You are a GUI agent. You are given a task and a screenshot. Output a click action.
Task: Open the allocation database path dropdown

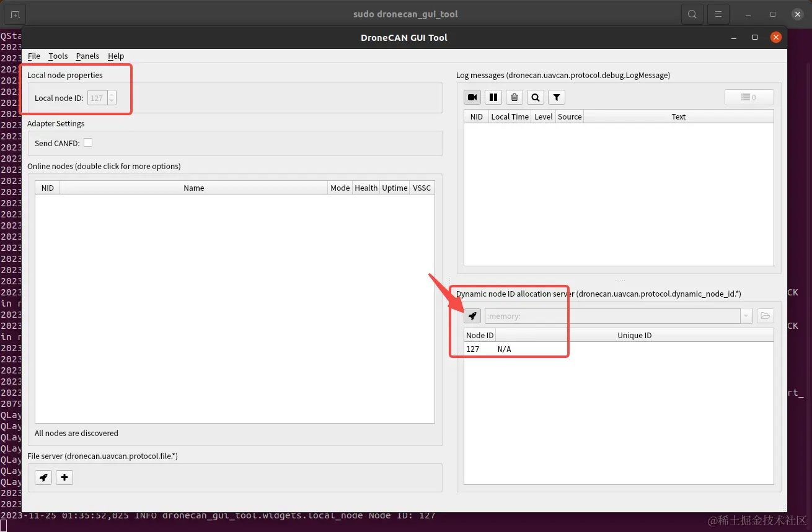coord(746,315)
